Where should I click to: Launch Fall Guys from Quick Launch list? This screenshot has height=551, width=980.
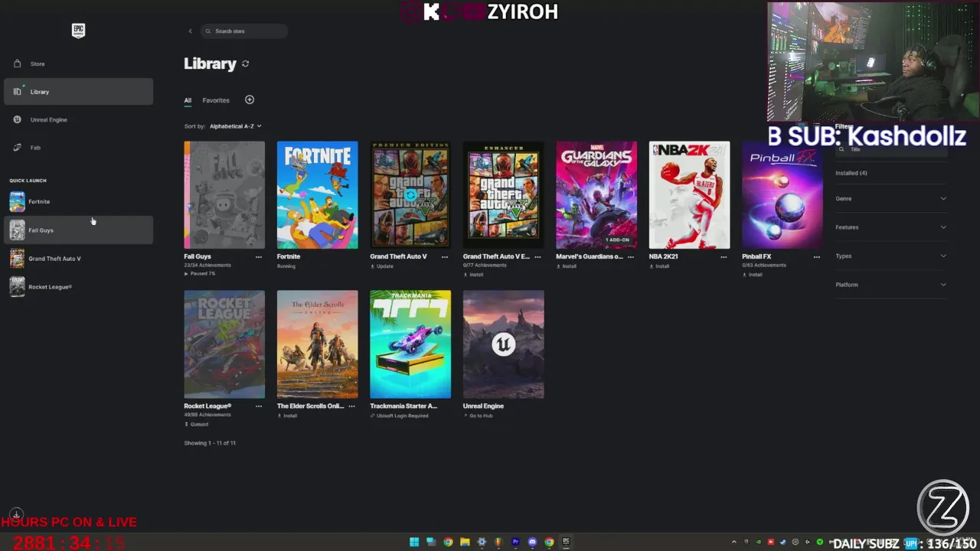[78, 230]
